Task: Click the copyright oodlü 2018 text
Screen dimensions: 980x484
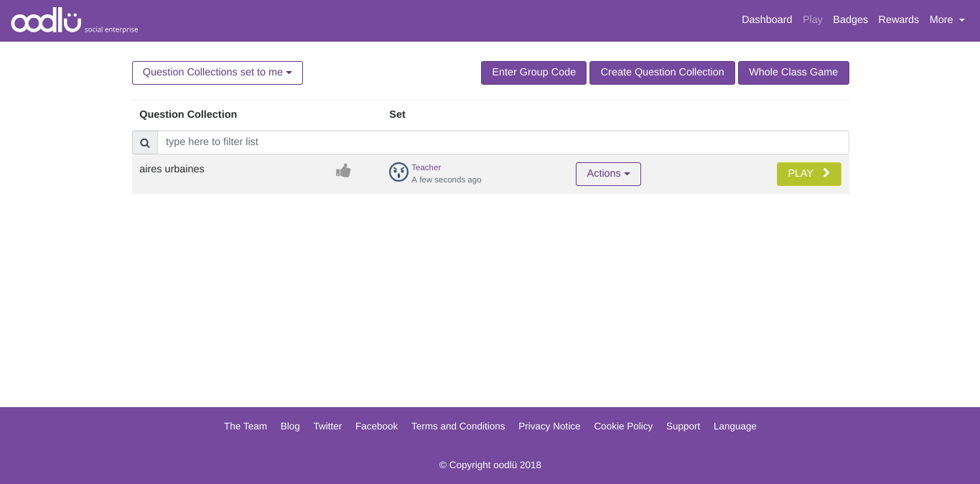Action: pos(490,465)
